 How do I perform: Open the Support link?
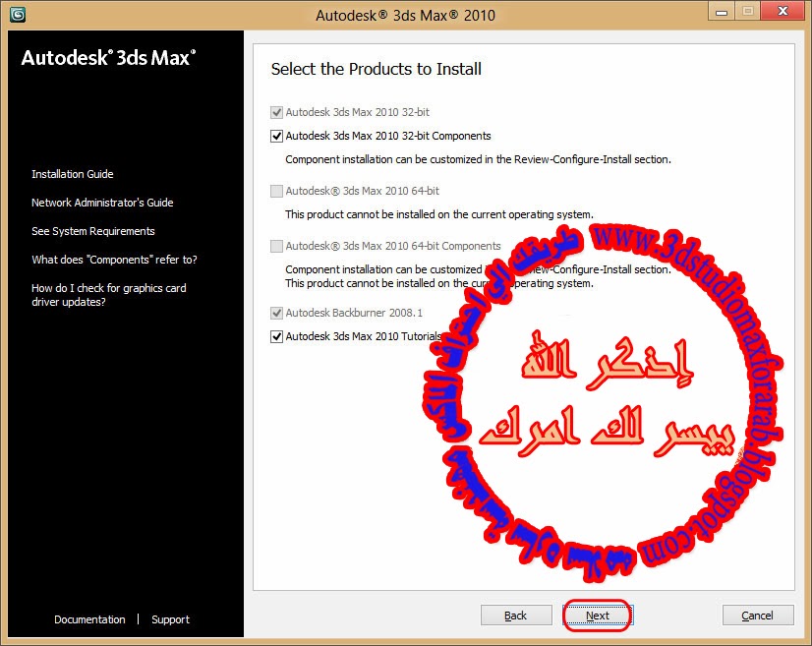[x=170, y=619]
